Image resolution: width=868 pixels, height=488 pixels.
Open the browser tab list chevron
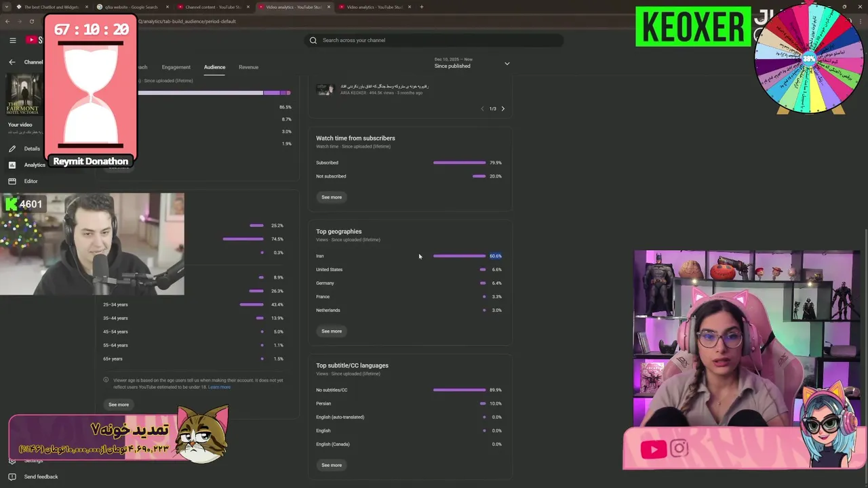(x=5, y=7)
